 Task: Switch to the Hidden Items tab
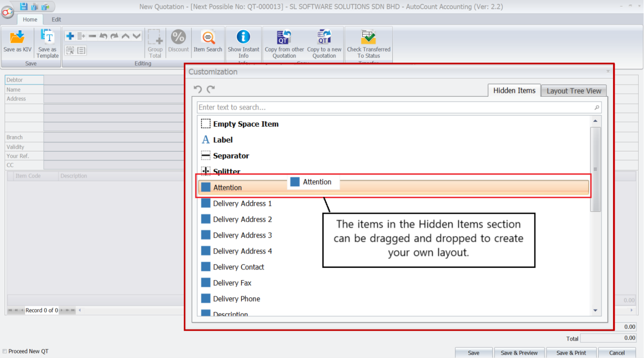(x=514, y=91)
